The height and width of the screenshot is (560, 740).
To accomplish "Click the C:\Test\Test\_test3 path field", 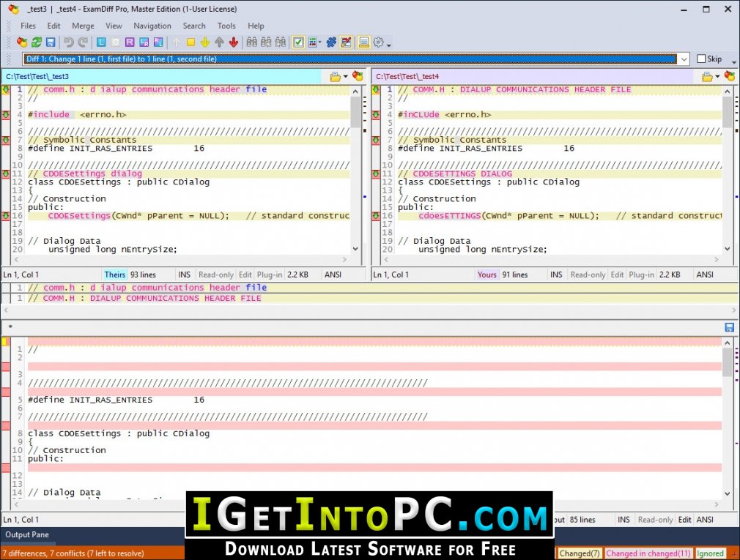I will pos(163,76).
